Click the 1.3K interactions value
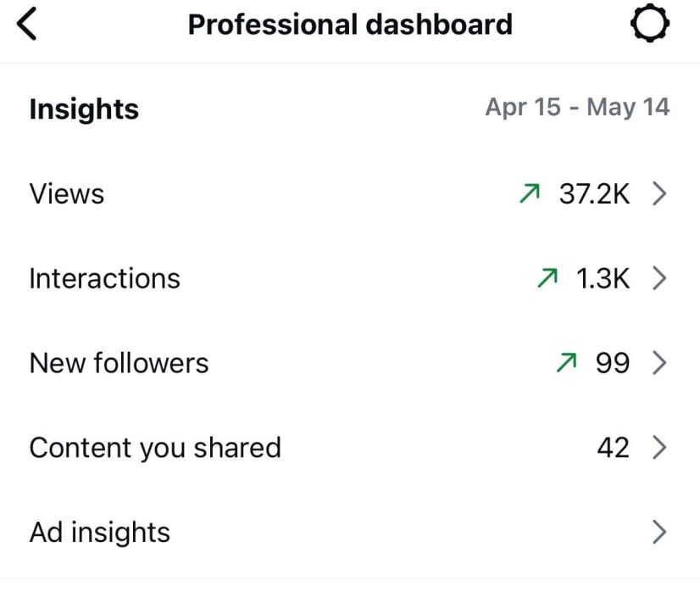Image resolution: width=700 pixels, height=592 pixels. pyautogui.click(x=603, y=279)
